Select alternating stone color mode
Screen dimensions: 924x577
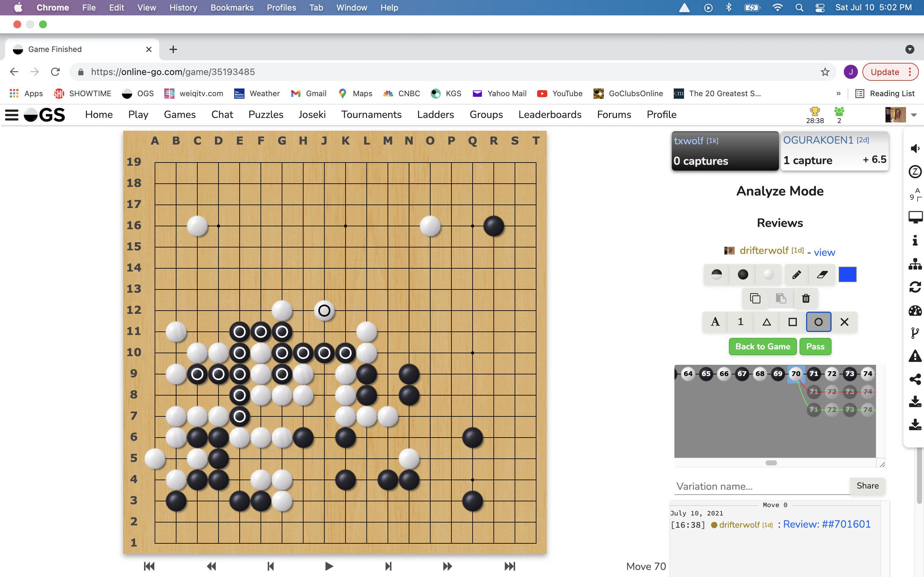click(717, 274)
